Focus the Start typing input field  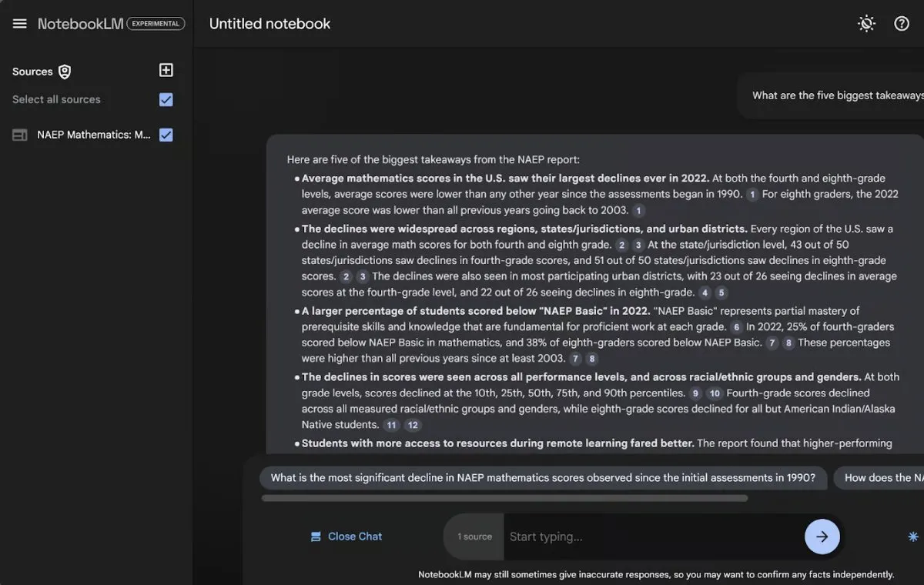(x=651, y=537)
